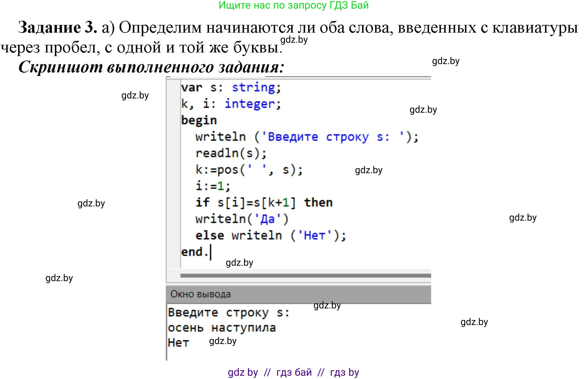Click the "gdz by" link in the footer
Screen dimensions: 588x379
tap(243, 372)
